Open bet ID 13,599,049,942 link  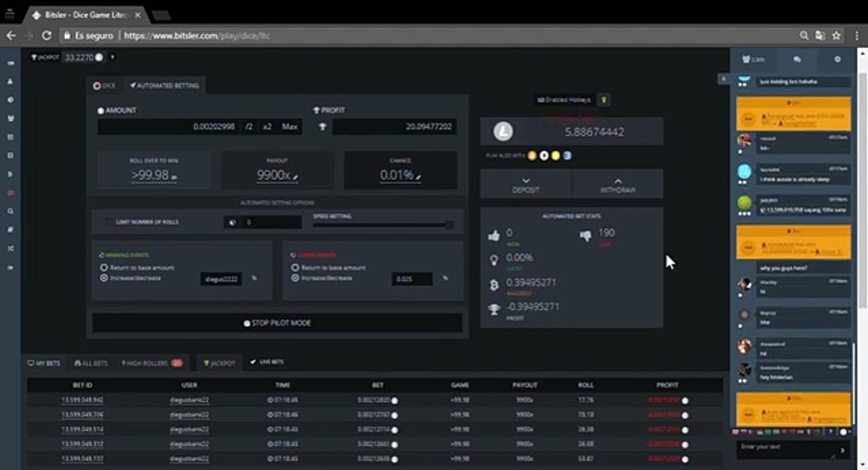click(82, 400)
